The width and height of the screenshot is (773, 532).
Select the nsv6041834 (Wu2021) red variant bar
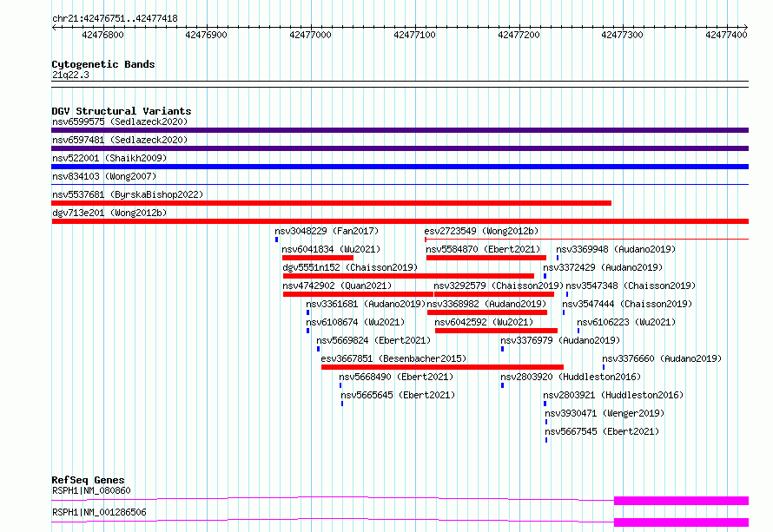(317, 258)
